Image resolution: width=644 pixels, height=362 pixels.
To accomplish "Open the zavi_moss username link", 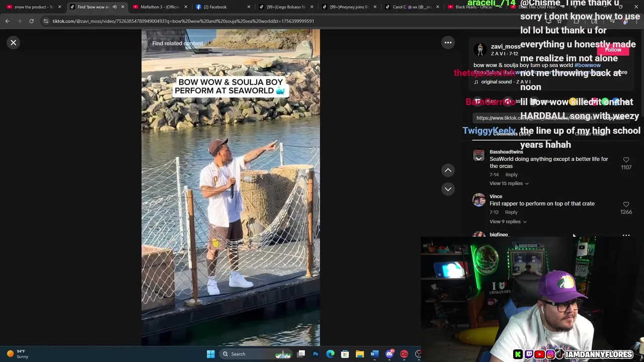I will [x=506, y=46].
